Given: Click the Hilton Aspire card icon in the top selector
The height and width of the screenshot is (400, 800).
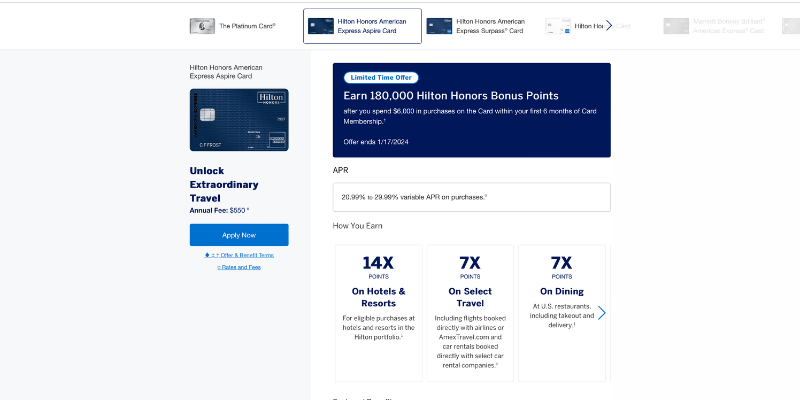Looking at the screenshot, I should tap(319, 26).
